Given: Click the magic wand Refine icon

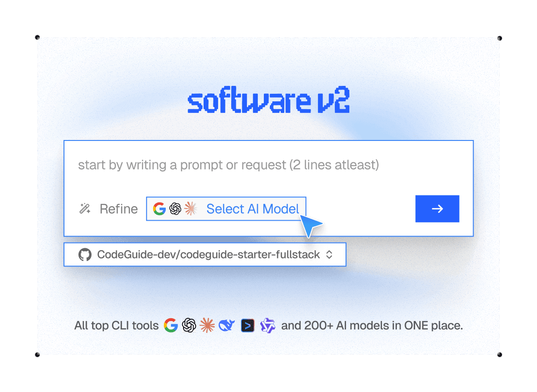Looking at the screenshot, I should pyautogui.click(x=85, y=209).
